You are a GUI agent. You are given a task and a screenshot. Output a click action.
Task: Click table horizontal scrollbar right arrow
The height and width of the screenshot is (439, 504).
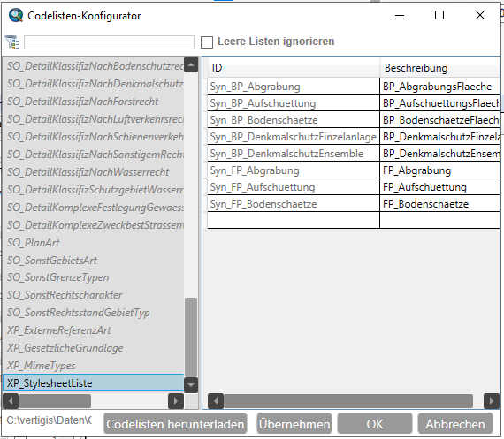click(x=492, y=401)
